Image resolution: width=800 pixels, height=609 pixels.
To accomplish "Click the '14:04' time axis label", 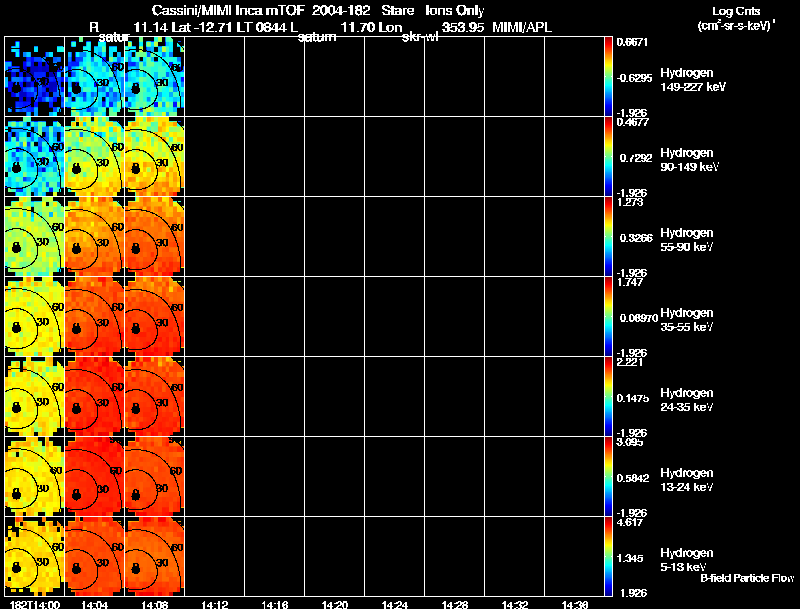I will pyautogui.click(x=94, y=605).
